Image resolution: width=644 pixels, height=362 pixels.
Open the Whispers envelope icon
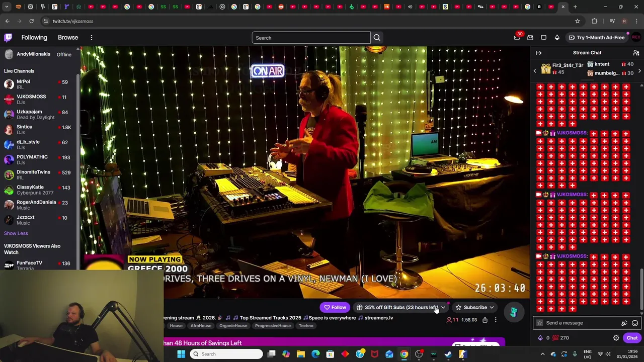click(x=530, y=38)
